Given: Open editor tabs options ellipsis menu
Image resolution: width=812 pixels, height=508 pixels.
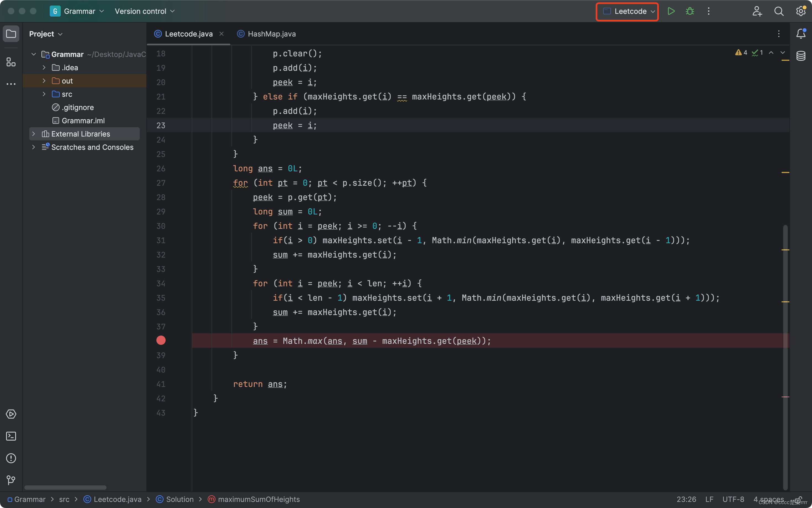Looking at the screenshot, I should point(779,34).
